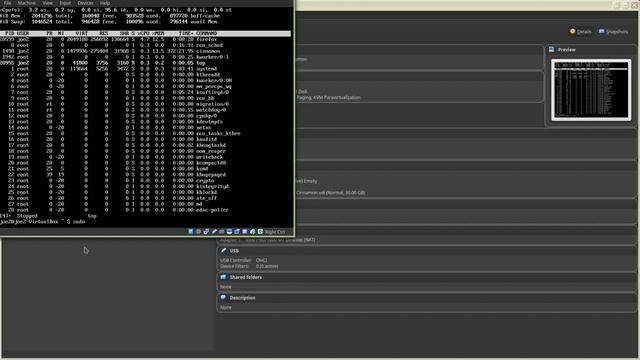Click the top column header bar
640x360 pixels.
(145, 33)
